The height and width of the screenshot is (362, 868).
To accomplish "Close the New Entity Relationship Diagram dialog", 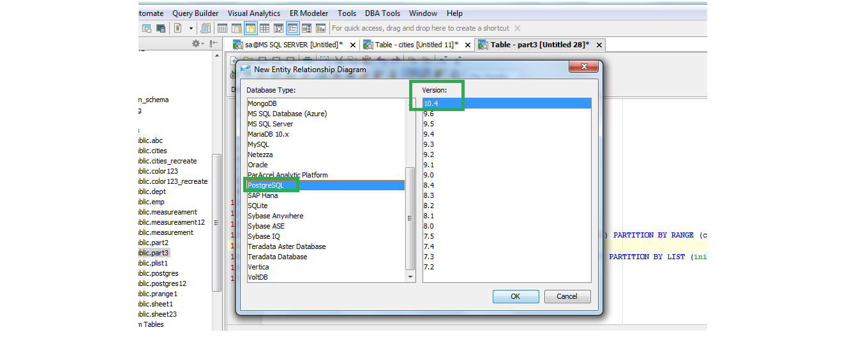I will (583, 66).
